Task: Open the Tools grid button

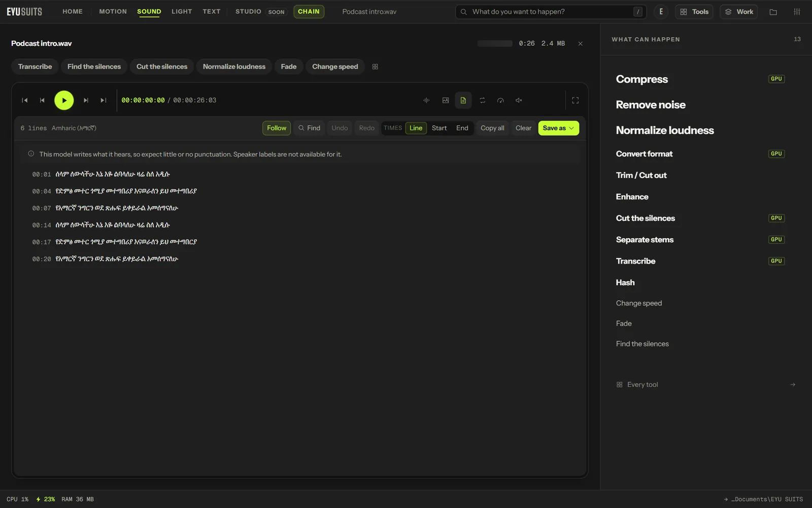Action: (x=694, y=12)
